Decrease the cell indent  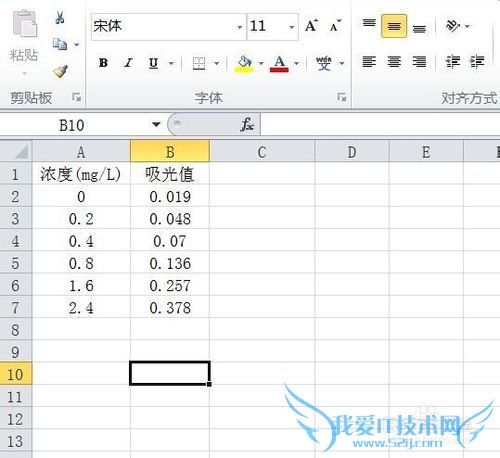pyautogui.click(x=453, y=62)
